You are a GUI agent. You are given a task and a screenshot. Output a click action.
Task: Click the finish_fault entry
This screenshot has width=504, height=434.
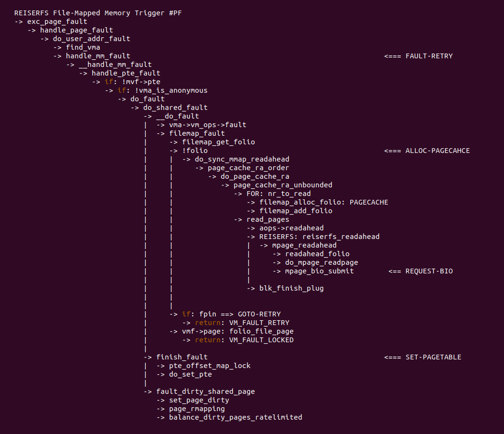click(x=182, y=357)
